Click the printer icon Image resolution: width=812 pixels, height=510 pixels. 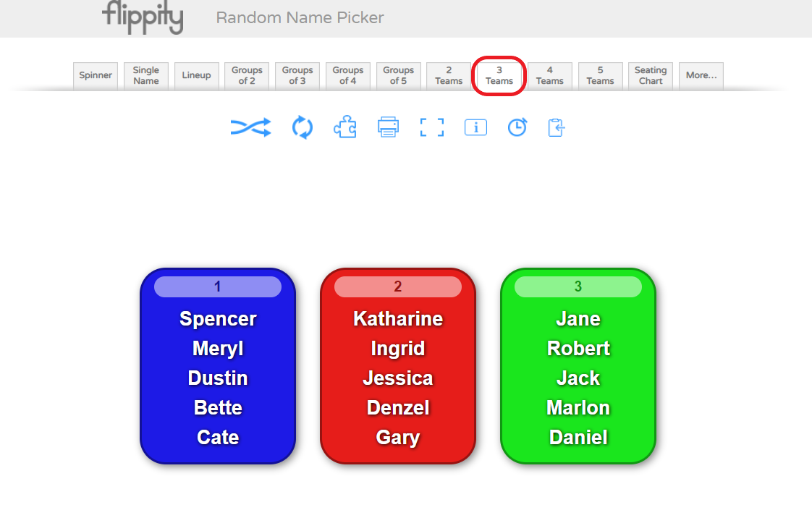click(388, 127)
